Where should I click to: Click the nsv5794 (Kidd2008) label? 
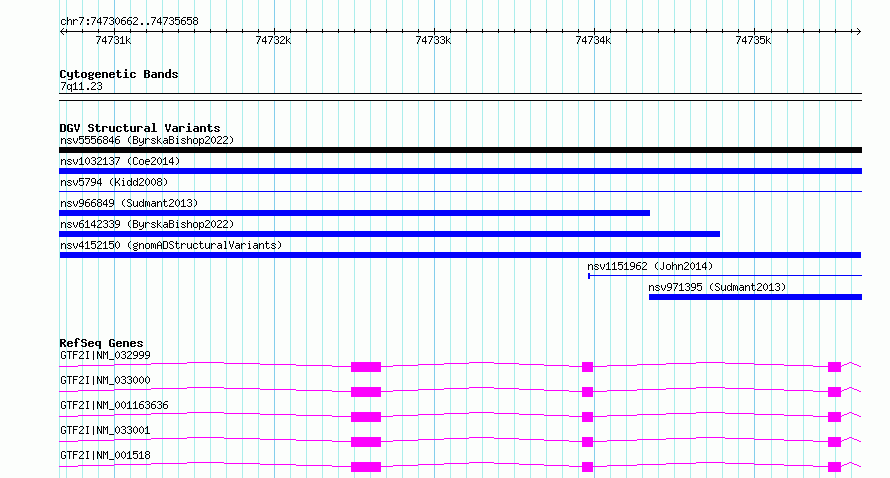(x=114, y=182)
